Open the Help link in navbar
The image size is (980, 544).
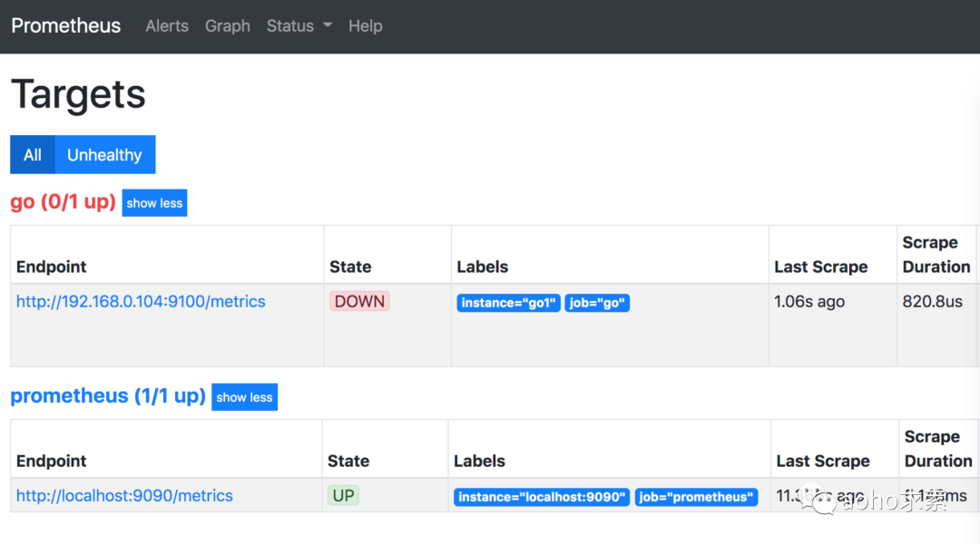[x=365, y=26]
